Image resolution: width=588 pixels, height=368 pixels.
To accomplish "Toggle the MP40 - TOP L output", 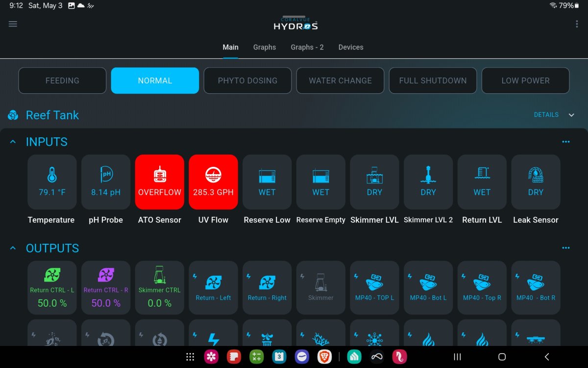I will pyautogui.click(x=374, y=288).
